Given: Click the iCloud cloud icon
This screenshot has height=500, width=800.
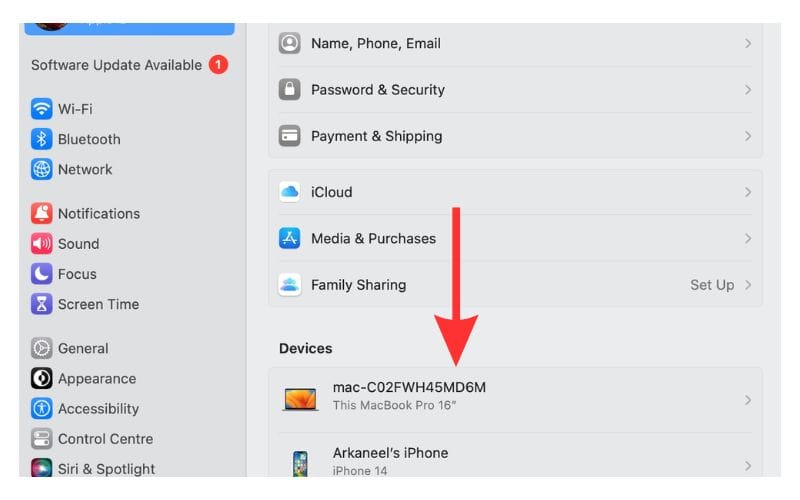Looking at the screenshot, I should (290, 192).
